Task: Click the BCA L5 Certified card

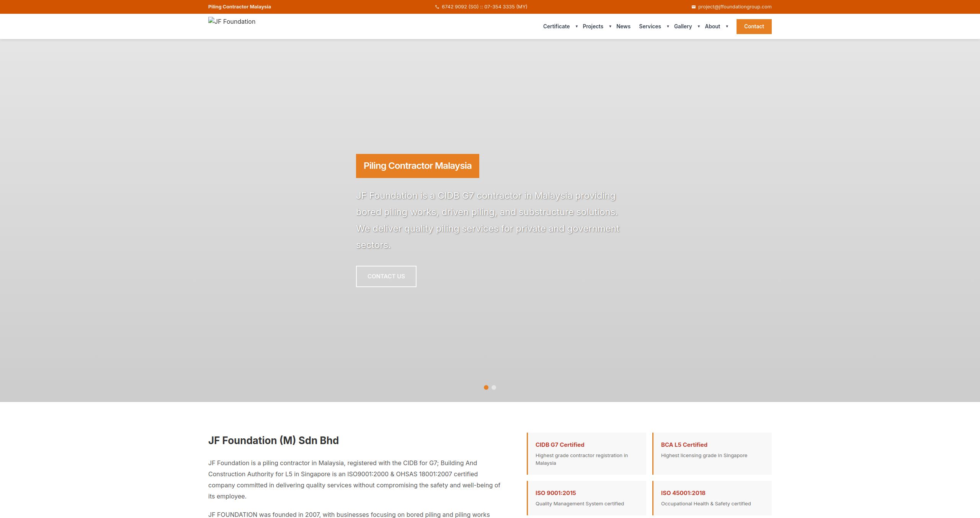Action: (712, 454)
